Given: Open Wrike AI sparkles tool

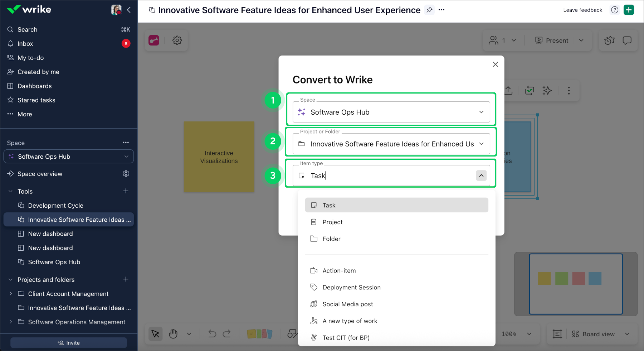Looking at the screenshot, I should (x=547, y=91).
